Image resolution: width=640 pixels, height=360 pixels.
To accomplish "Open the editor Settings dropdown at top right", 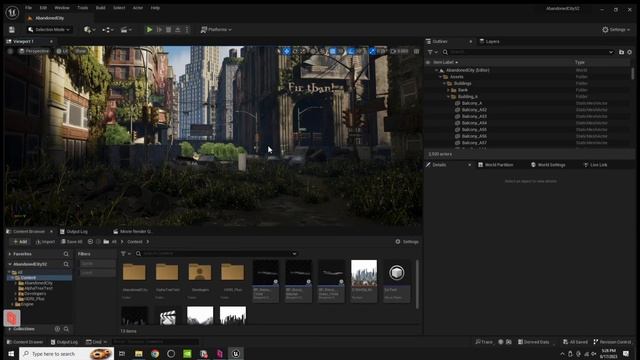I will tap(616, 30).
